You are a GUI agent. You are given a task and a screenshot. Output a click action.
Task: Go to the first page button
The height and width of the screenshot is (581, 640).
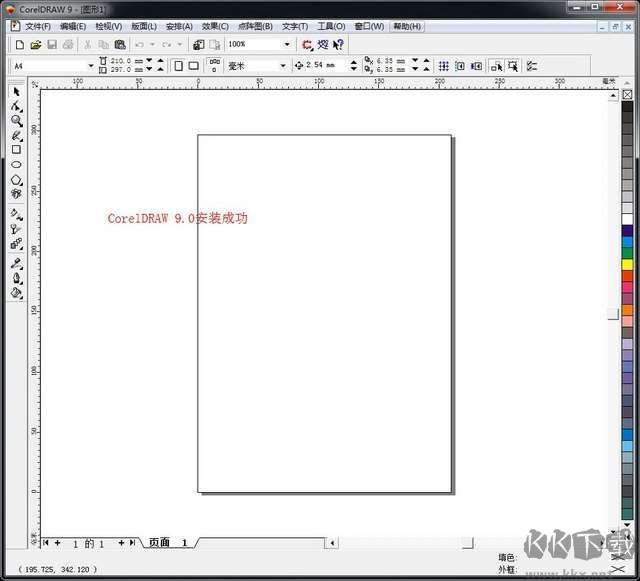[45, 543]
